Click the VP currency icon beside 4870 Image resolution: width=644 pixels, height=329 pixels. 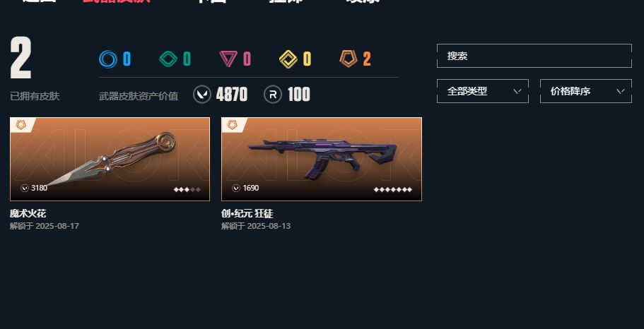click(x=202, y=95)
